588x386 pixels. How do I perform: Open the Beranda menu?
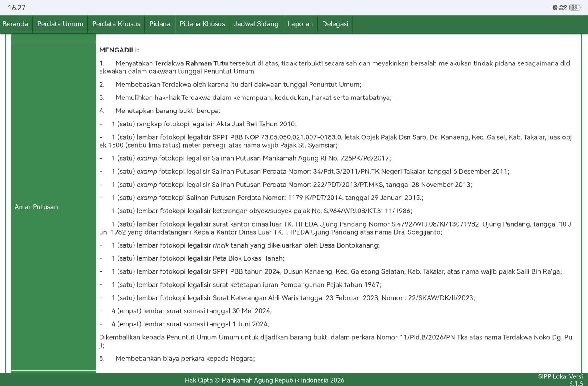tap(15, 24)
